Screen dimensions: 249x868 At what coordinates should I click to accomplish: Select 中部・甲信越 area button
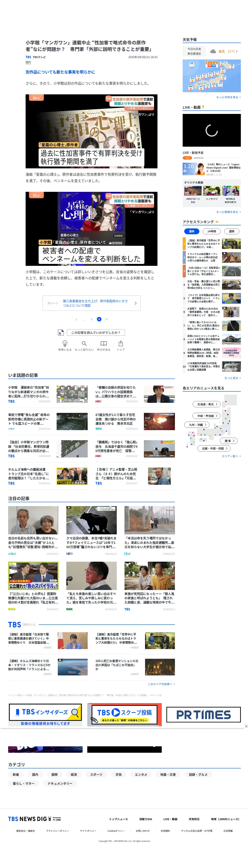pos(207,416)
